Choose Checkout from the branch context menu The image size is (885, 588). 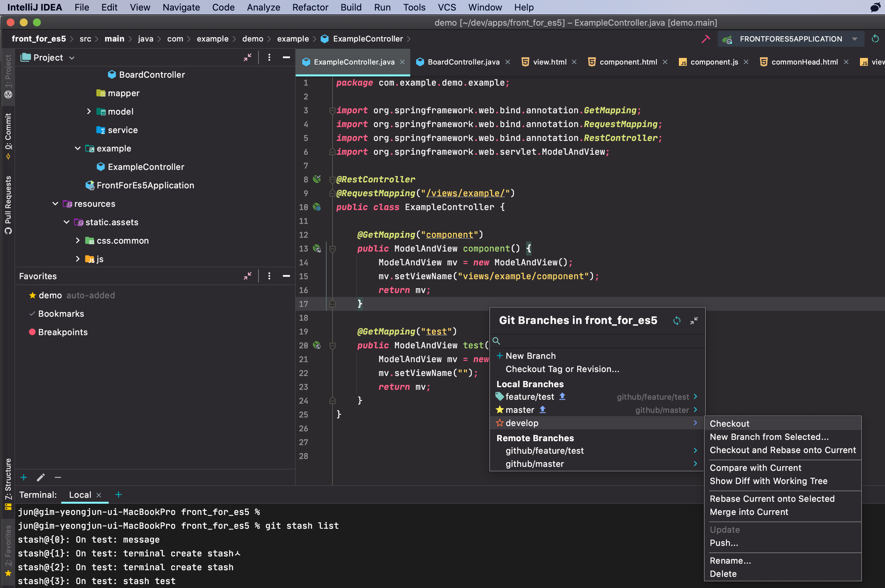[x=729, y=423]
